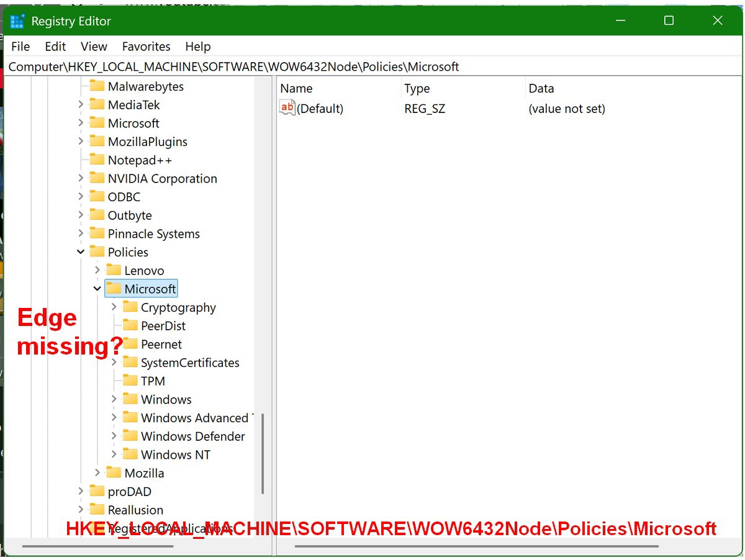The height and width of the screenshot is (560, 745).
Task: Expand the Cryptography key
Action: [x=114, y=307]
